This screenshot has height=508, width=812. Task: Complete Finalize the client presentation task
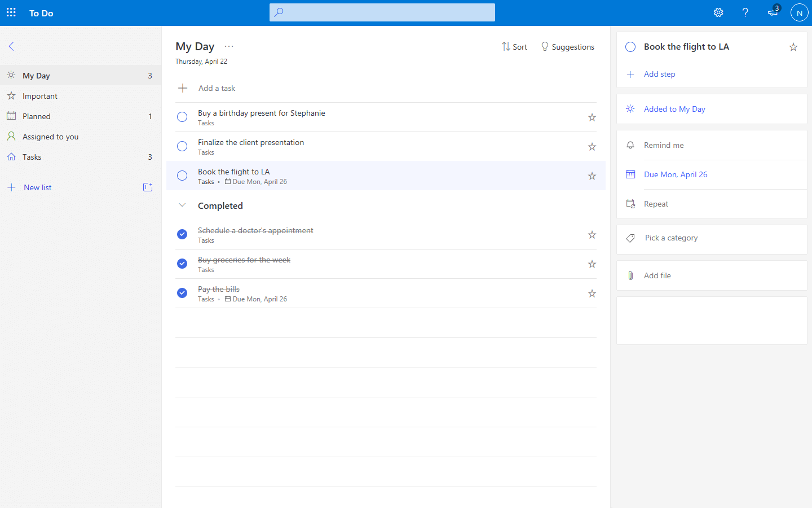coord(182,146)
